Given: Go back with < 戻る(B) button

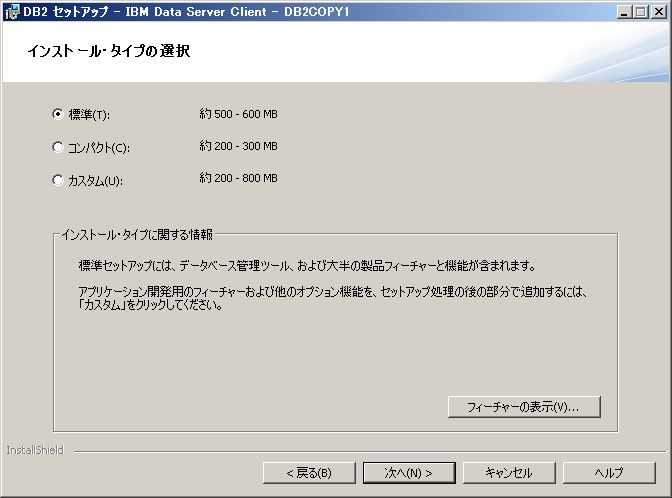Looking at the screenshot, I should [309, 473].
